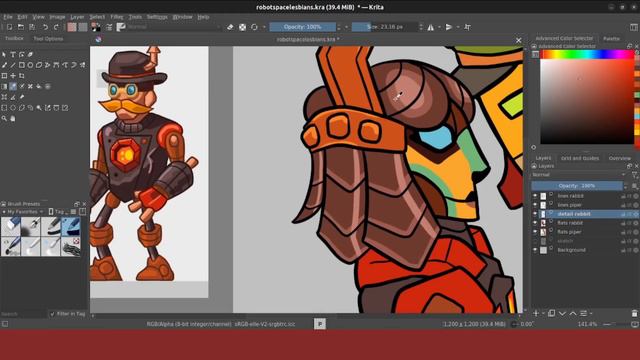Select the Pan hand tool
The height and width of the screenshot is (360, 640).
coord(13,118)
